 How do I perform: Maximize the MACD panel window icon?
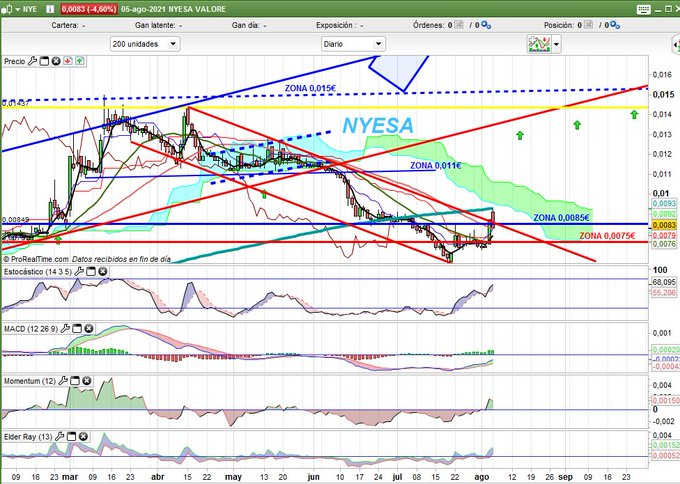[x=77, y=329]
